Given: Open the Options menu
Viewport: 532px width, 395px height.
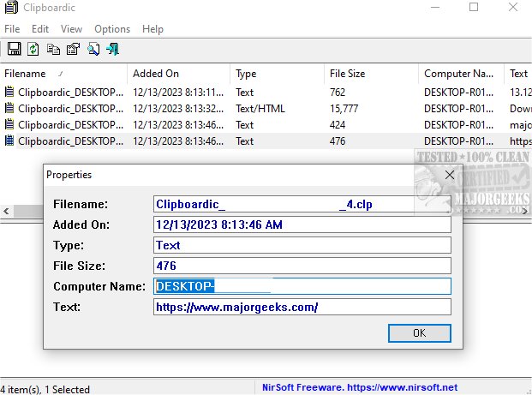Looking at the screenshot, I should [112, 29].
